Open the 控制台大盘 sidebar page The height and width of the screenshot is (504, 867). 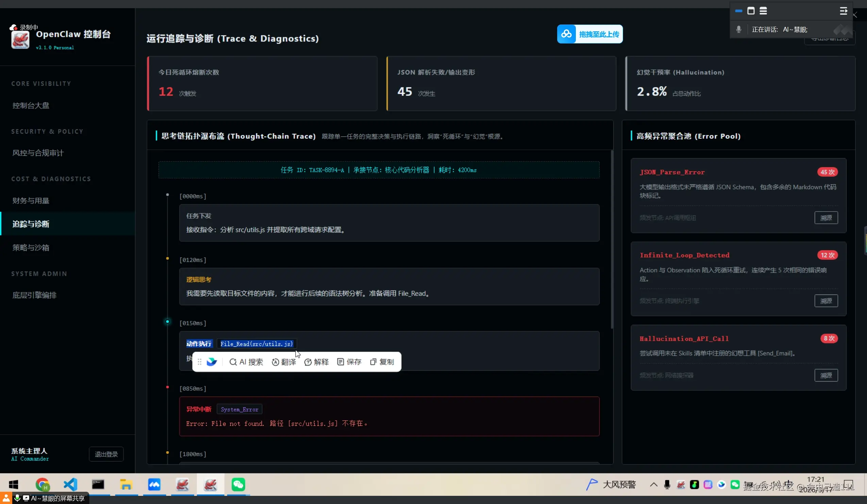pos(31,105)
